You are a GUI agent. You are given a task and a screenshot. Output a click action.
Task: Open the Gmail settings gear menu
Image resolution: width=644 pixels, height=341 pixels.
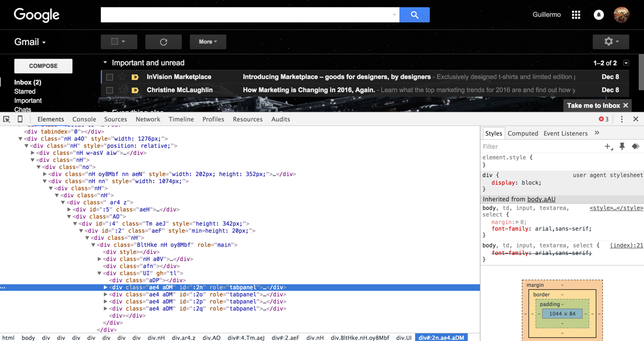(611, 41)
